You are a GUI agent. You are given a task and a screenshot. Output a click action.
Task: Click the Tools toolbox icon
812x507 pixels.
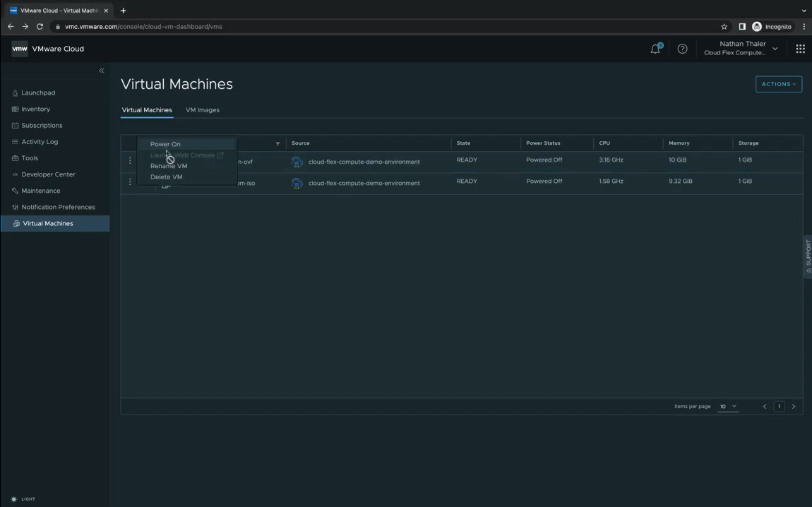point(15,158)
